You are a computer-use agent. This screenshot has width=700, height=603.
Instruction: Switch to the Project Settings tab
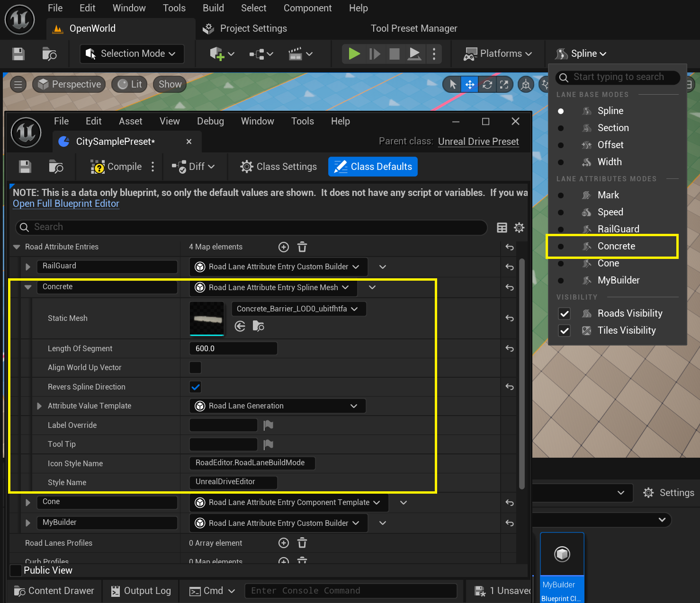point(245,28)
